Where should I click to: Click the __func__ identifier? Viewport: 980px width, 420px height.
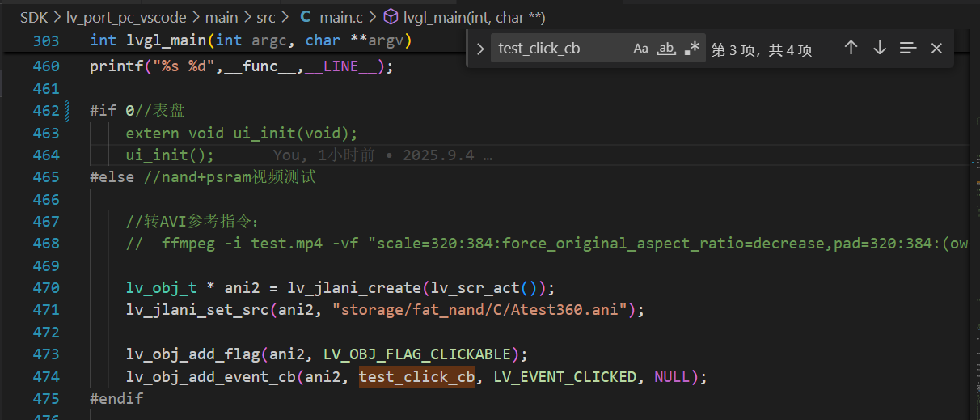pyautogui.click(x=260, y=66)
